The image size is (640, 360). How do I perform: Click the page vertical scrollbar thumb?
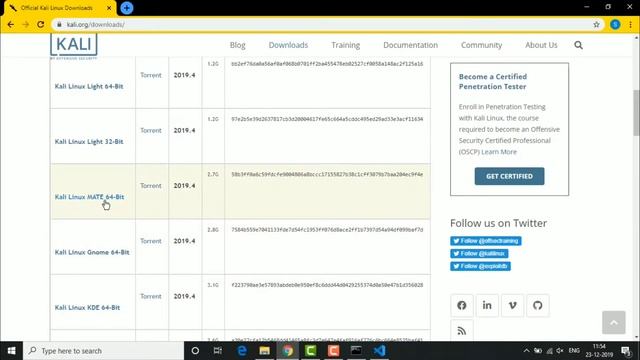(x=636, y=113)
